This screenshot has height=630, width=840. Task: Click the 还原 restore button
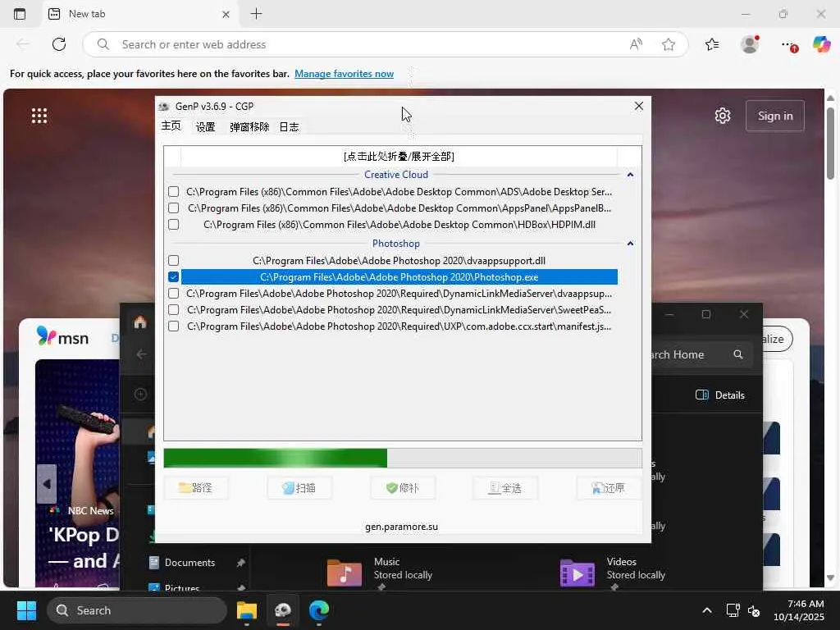609,488
